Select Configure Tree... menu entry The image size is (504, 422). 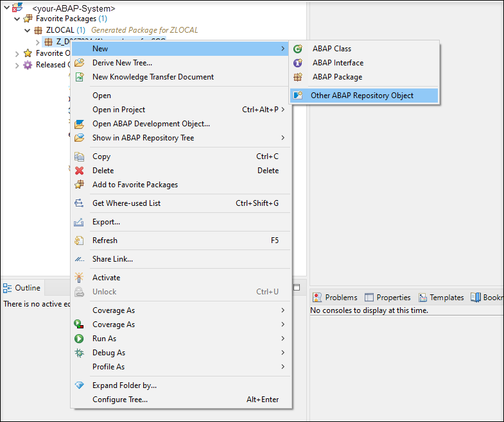[180, 400]
